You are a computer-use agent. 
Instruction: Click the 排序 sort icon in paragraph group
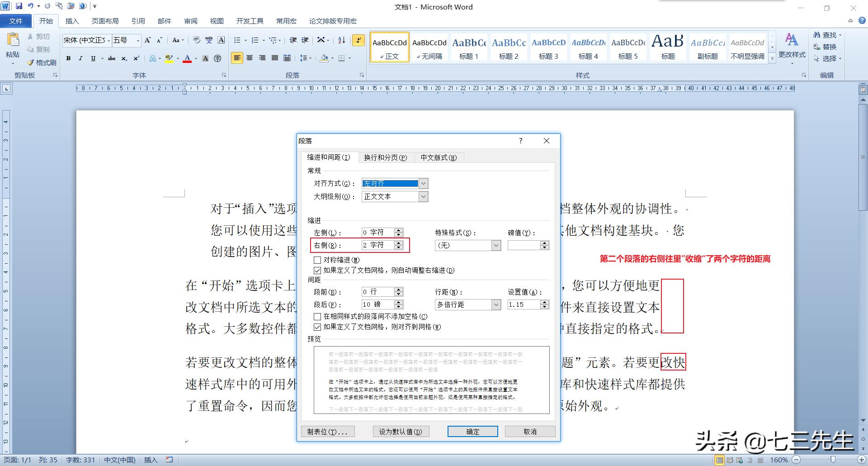coord(341,40)
